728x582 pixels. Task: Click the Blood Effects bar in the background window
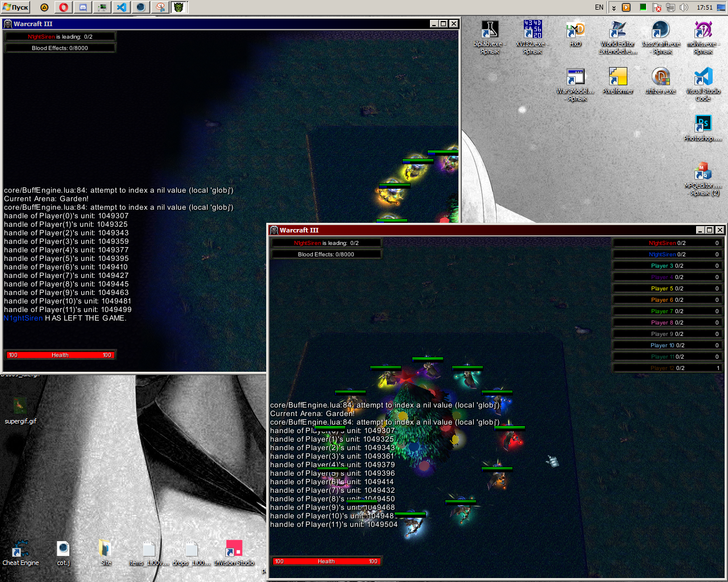60,48
